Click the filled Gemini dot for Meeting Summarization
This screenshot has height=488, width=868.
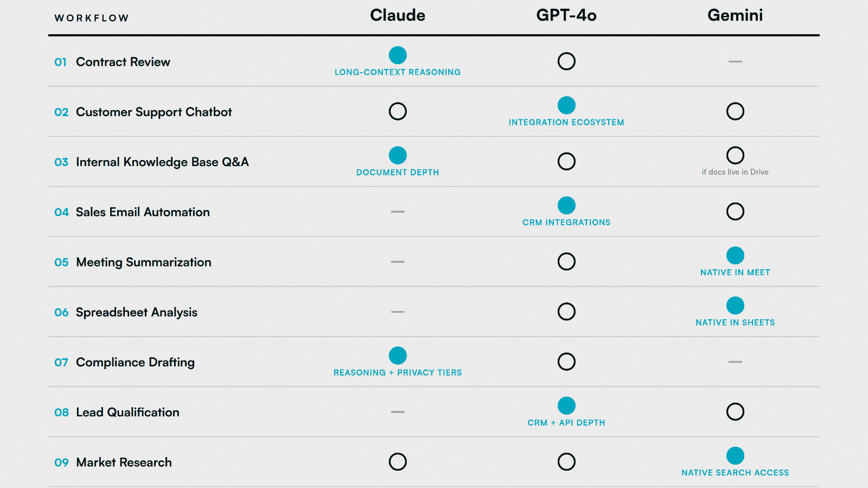click(735, 255)
